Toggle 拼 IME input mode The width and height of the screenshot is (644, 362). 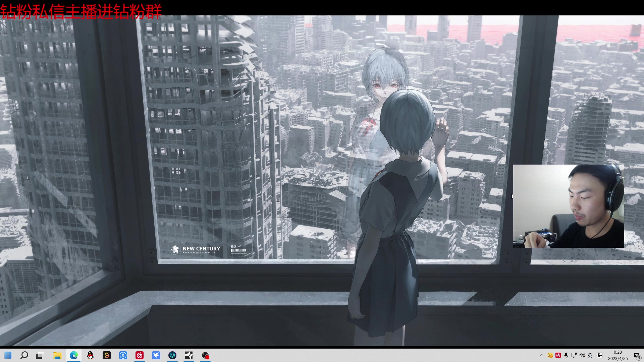[x=600, y=355]
